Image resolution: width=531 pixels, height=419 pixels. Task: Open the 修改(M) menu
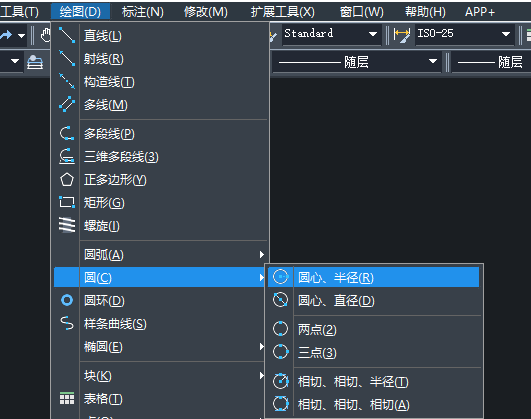click(x=206, y=12)
